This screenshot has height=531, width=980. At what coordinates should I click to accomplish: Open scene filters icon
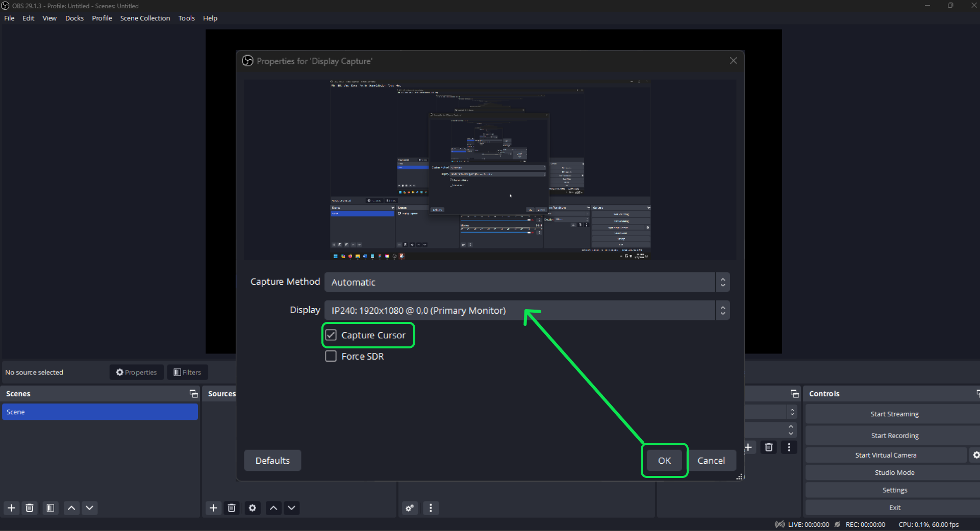(x=50, y=508)
